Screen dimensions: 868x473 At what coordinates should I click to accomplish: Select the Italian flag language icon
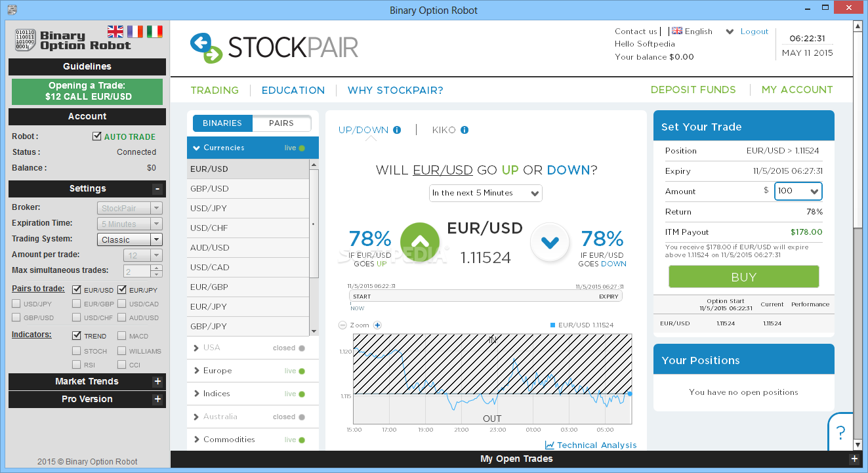coord(155,31)
